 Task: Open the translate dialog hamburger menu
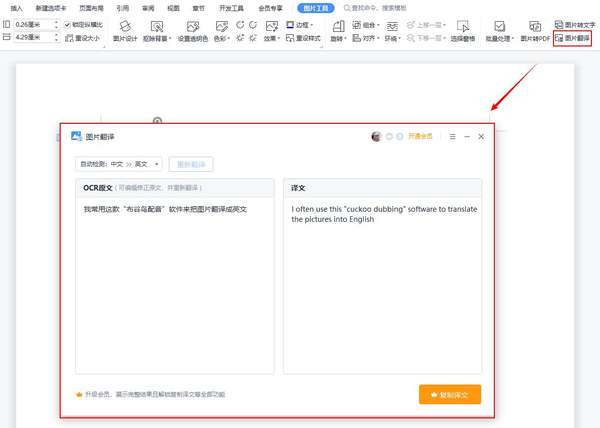click(452, 136)
